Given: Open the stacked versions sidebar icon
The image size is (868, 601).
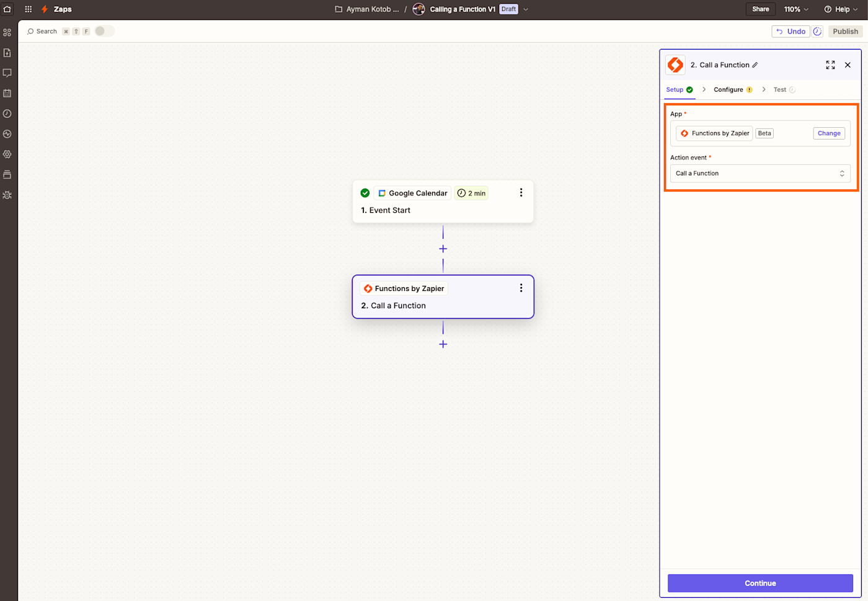Looking at the screenshot, I should click(x=7, y=175).
